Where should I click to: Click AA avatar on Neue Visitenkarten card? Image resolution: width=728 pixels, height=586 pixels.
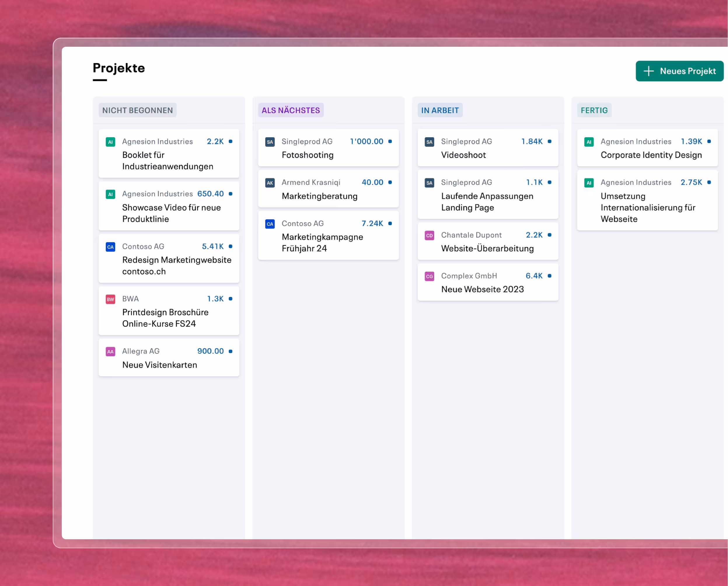pyautogui.click(x=110, y=352)
